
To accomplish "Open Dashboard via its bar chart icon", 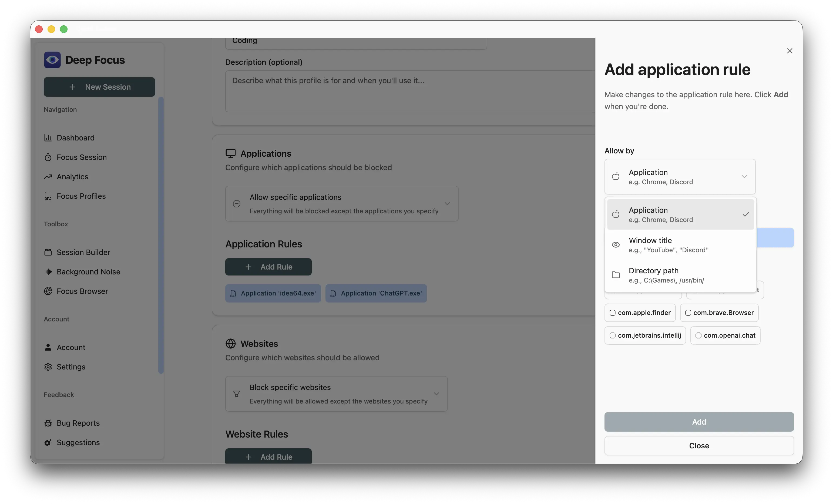I will click(48, 138).
